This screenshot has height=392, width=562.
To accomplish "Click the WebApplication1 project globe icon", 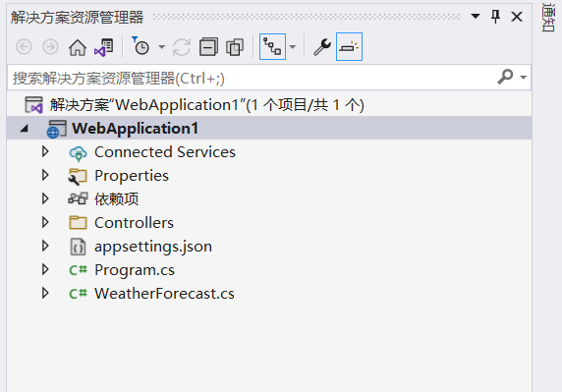I will 57,129.
